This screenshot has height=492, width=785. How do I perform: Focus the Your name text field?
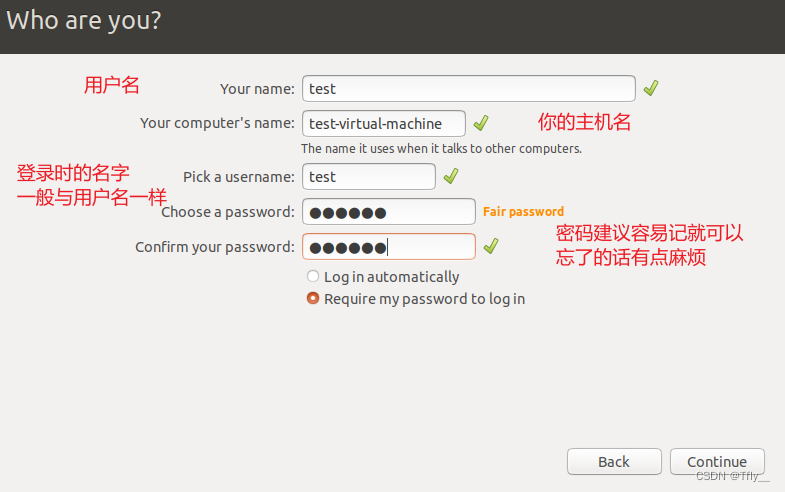[x=469, y=89]
